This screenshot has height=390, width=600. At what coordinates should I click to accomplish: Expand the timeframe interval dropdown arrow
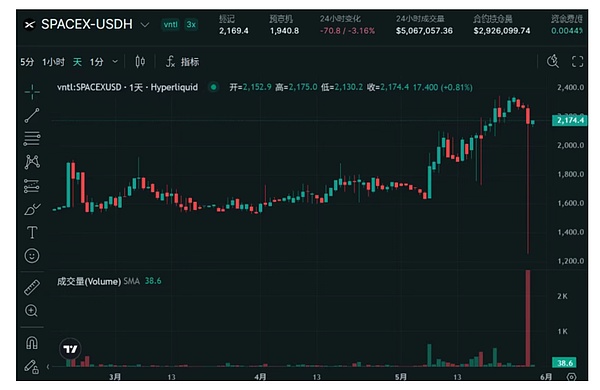pyautogui.click(x=115, y=62)
